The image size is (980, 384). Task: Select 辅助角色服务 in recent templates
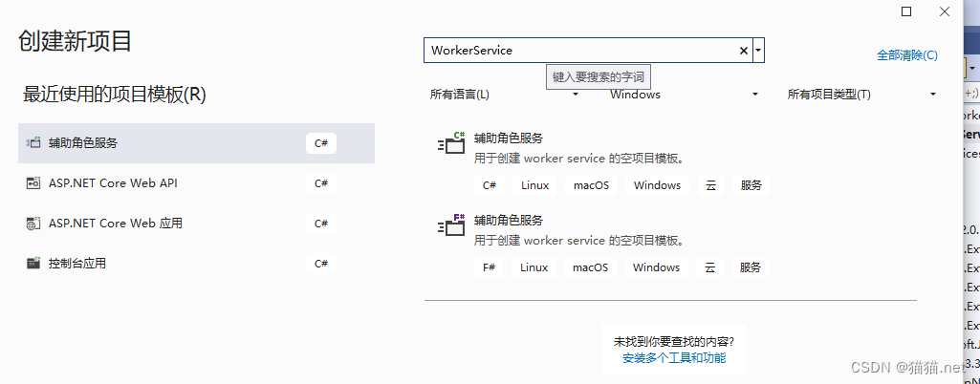(196, 143)
